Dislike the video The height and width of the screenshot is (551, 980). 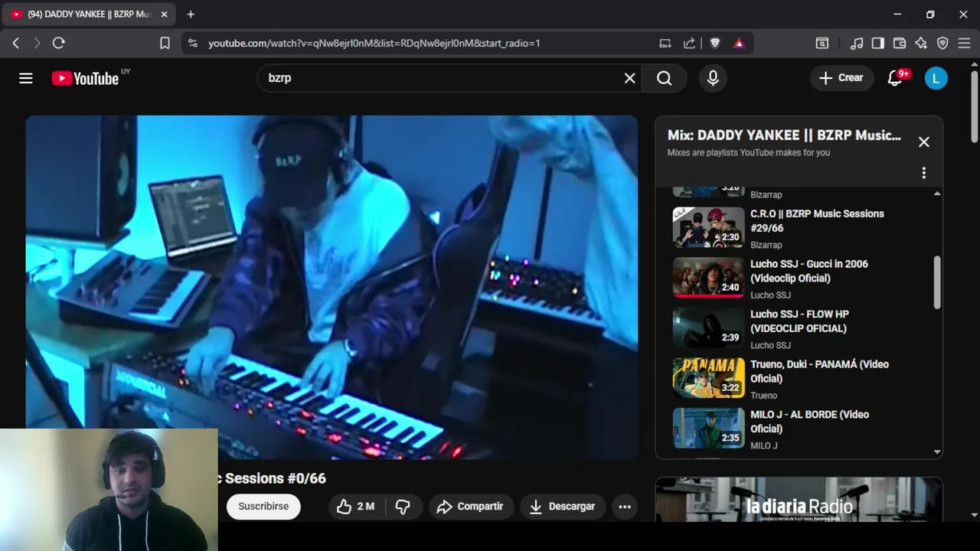[x=403, y=507]
